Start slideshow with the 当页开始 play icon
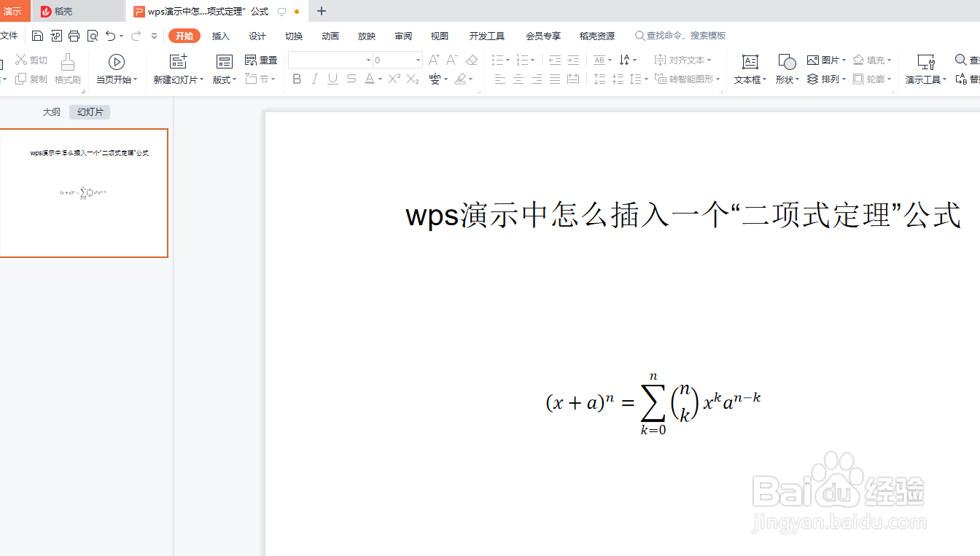 117,62
